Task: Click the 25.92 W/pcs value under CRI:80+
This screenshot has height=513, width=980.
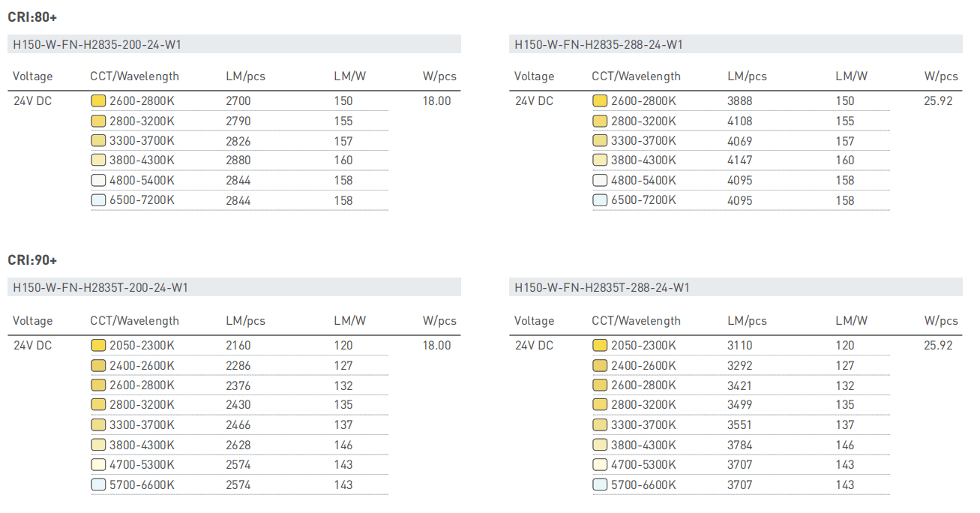Action: [x=938, y=100]
